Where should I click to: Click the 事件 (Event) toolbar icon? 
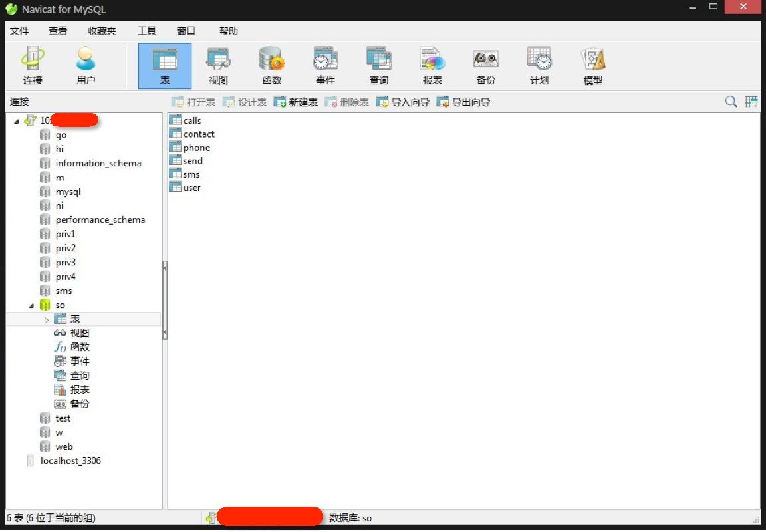(x=325, y=66)
